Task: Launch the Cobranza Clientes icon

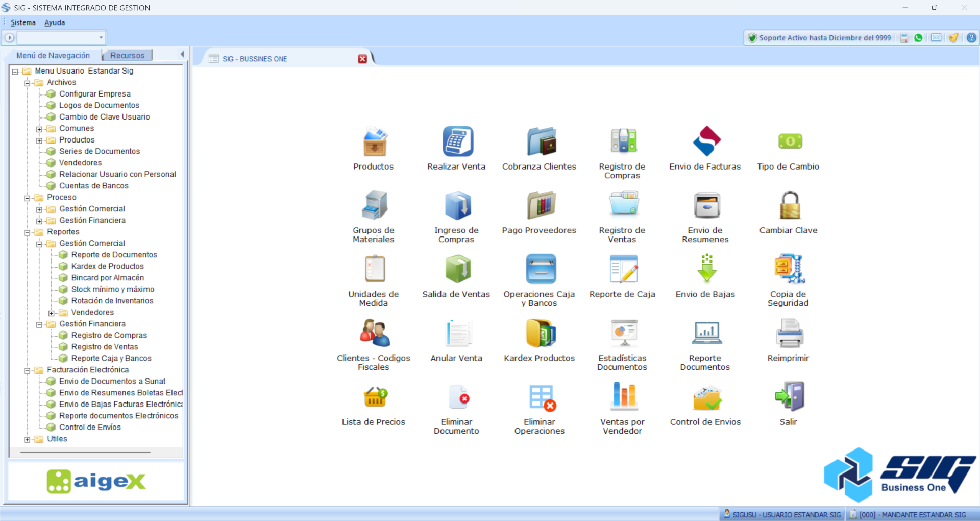Action: [x=541, y=141]
